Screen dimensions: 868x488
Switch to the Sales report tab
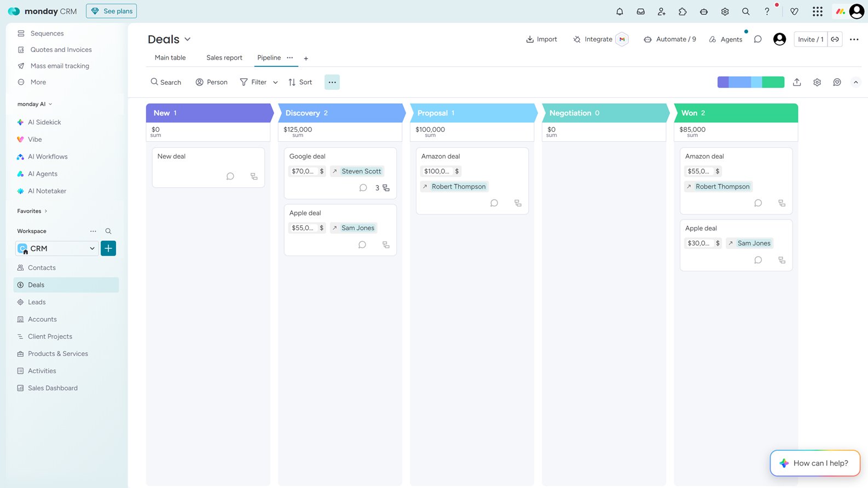[224, 57]
